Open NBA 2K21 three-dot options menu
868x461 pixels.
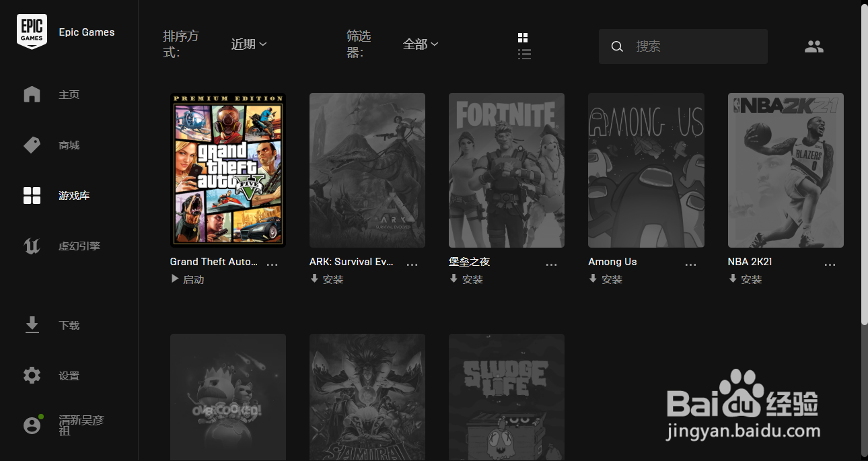(830, 265)
